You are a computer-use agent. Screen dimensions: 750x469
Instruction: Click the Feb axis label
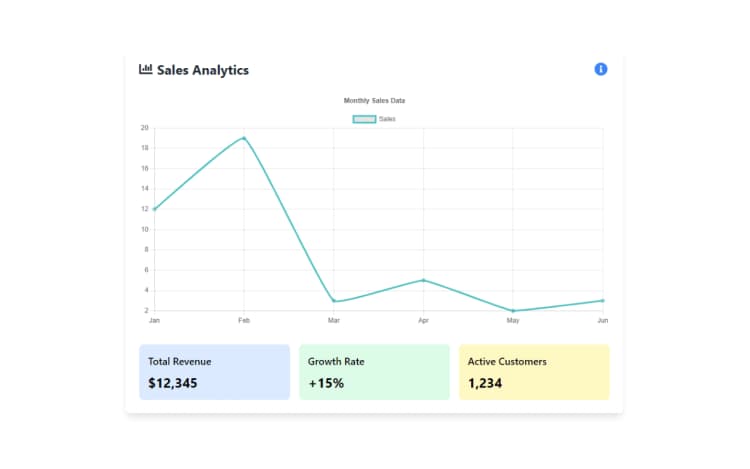click(244, 320)
